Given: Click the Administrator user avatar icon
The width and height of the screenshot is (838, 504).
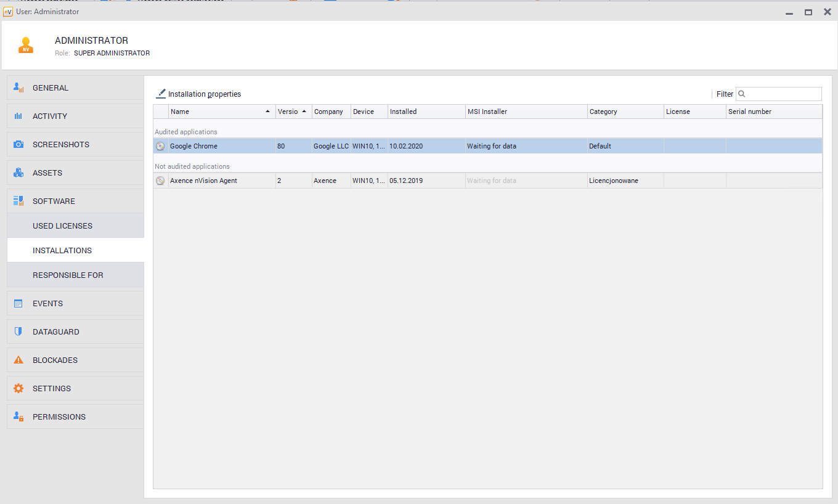Looking at the screenshot, I should pyautogui.click(x=26, y=45).
